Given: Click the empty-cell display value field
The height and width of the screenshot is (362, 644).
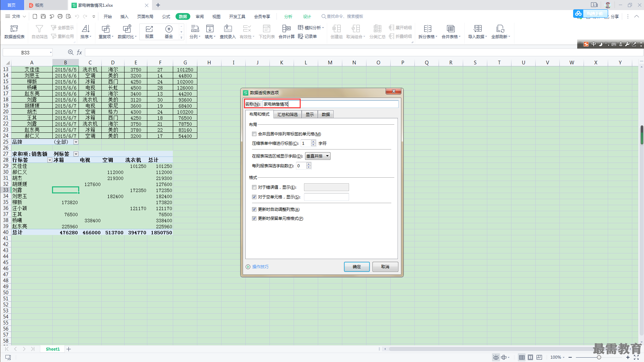Looking at the screenshot, I should (x=326, y=197).
